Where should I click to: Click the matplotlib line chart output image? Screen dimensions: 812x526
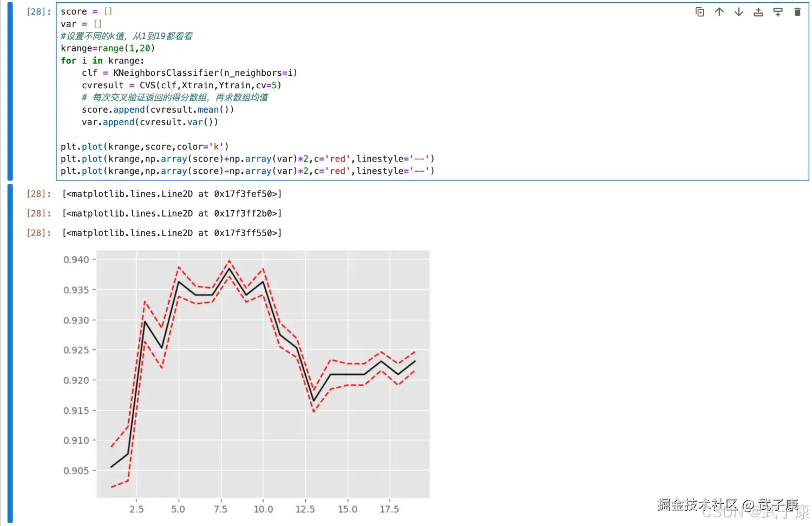246,382
